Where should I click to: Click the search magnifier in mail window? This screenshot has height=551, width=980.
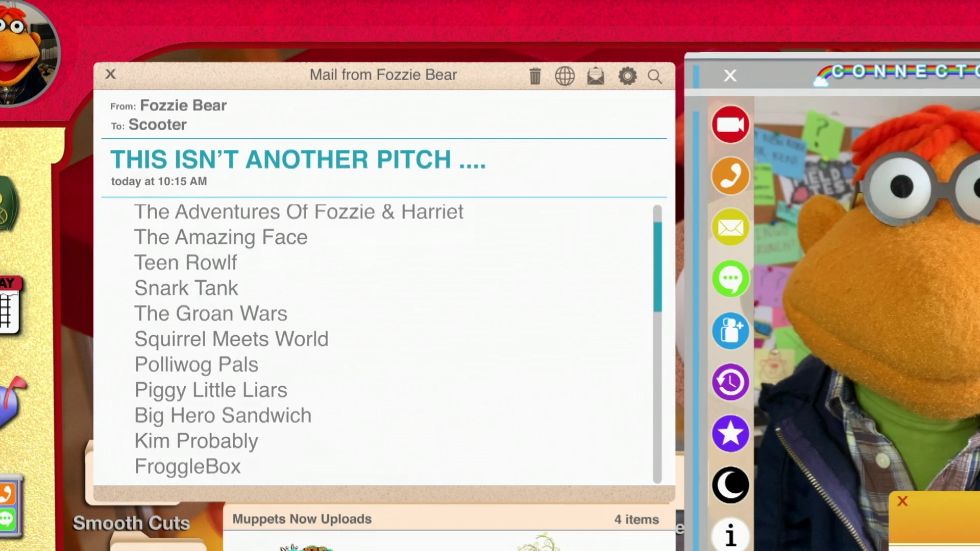click(655, 77)
